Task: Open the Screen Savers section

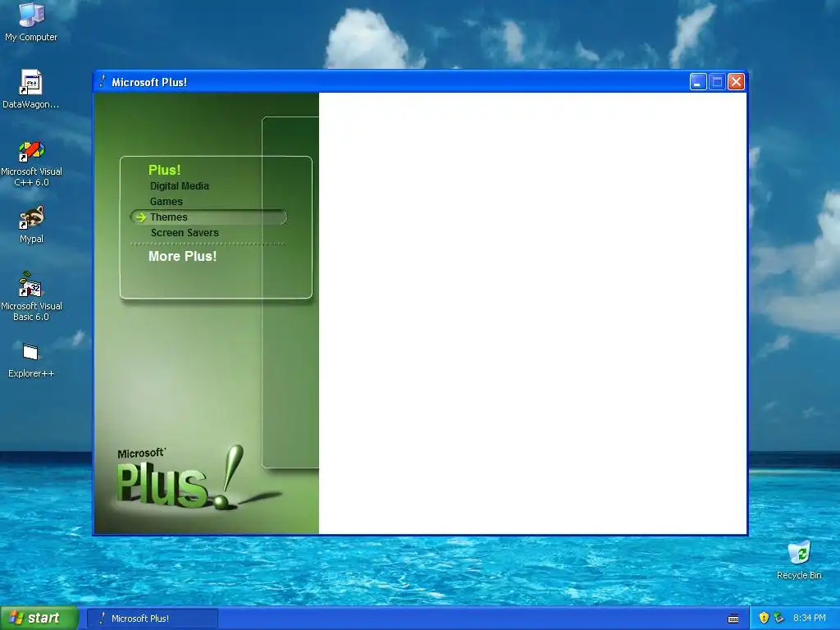Action: point(185,232)
